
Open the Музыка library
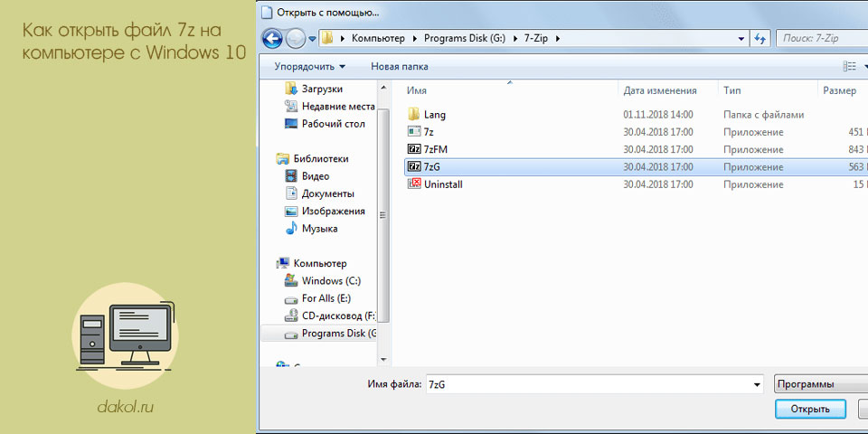coord(319,229)
